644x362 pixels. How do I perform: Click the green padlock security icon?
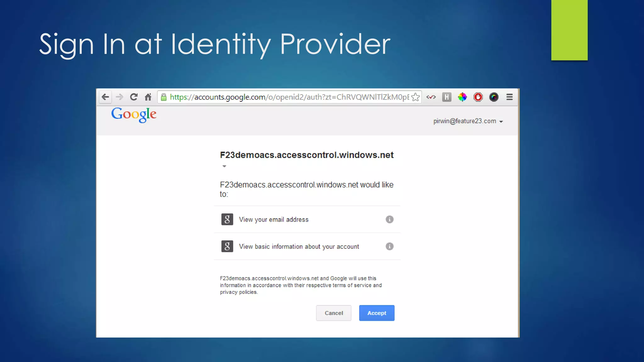tap(164, 97)
